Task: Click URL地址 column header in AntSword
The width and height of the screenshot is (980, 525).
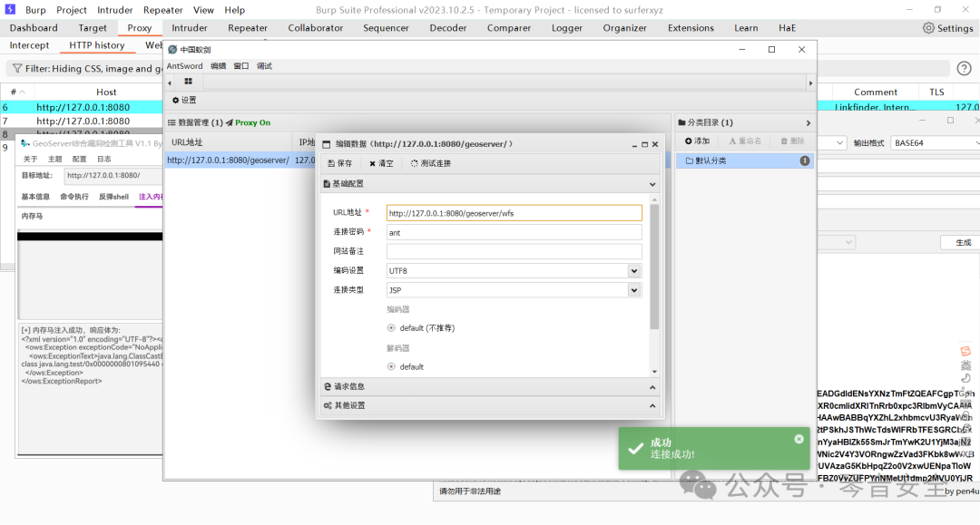Action: pos(188,142)
